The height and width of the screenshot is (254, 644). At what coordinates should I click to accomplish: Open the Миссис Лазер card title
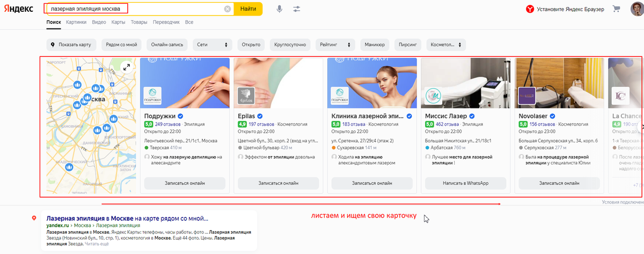[x=445, y=116]
